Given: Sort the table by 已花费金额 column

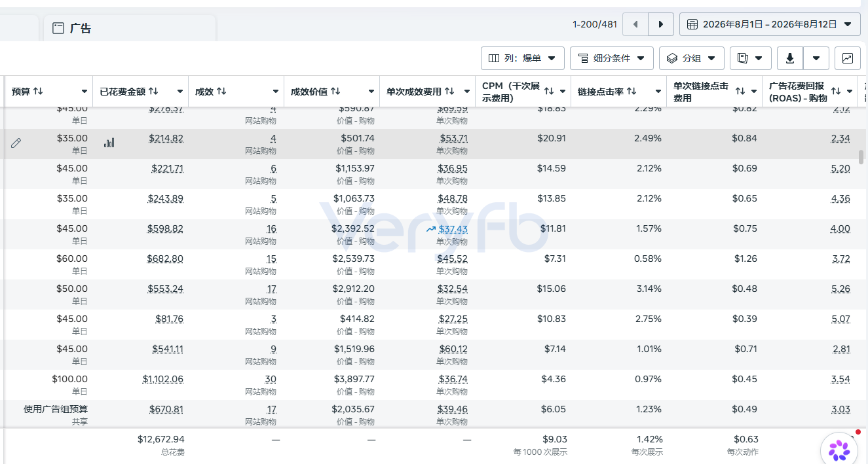Looking at the screenshot, I should pyautogui.click(x=153, y=91).
